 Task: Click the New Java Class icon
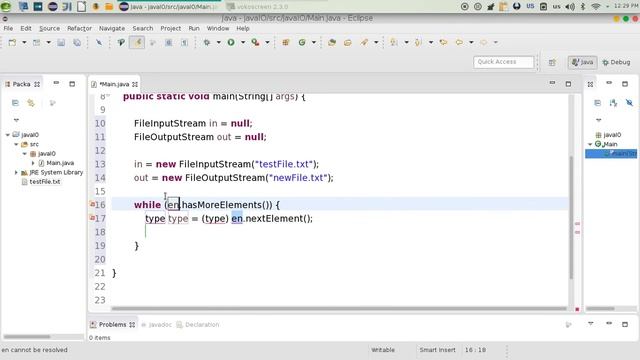(302, 42)
